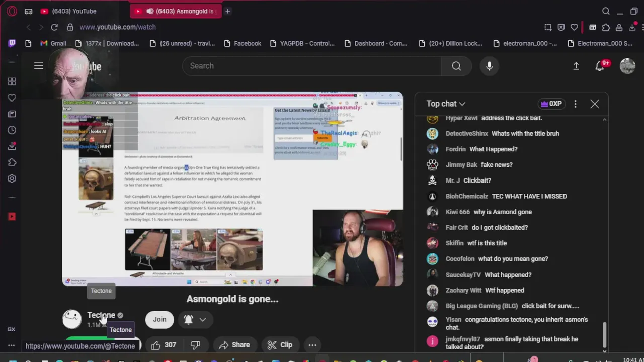Dislike the video with thumbs down
This screenshot has height=362, width=644.
[195, 345]
